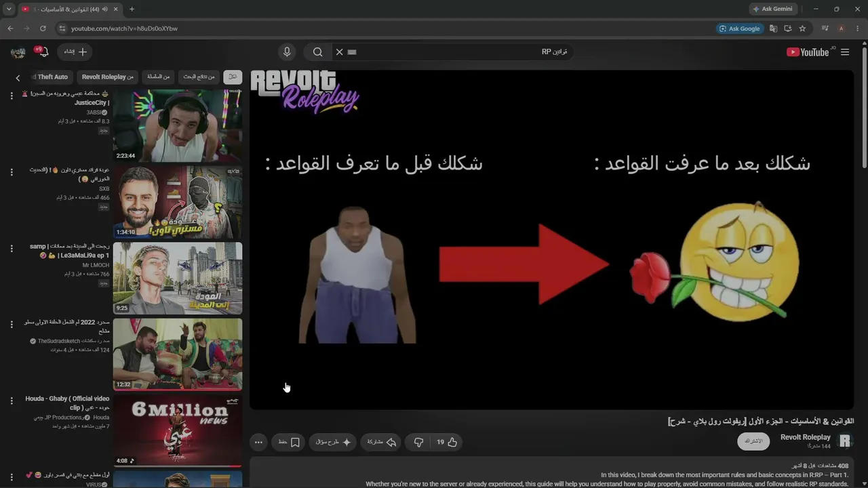Show more filter chips with the arrow

18,78
